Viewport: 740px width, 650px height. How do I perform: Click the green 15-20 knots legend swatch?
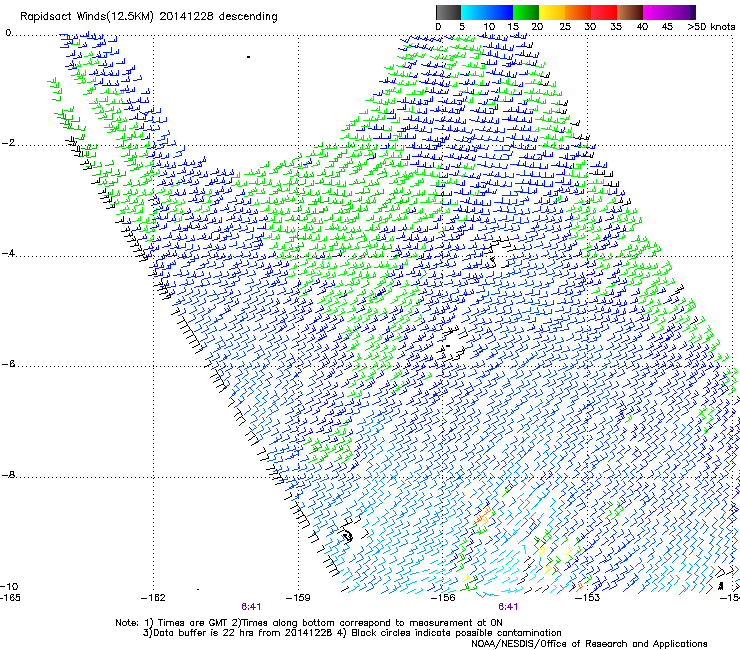tap(526, 12)
